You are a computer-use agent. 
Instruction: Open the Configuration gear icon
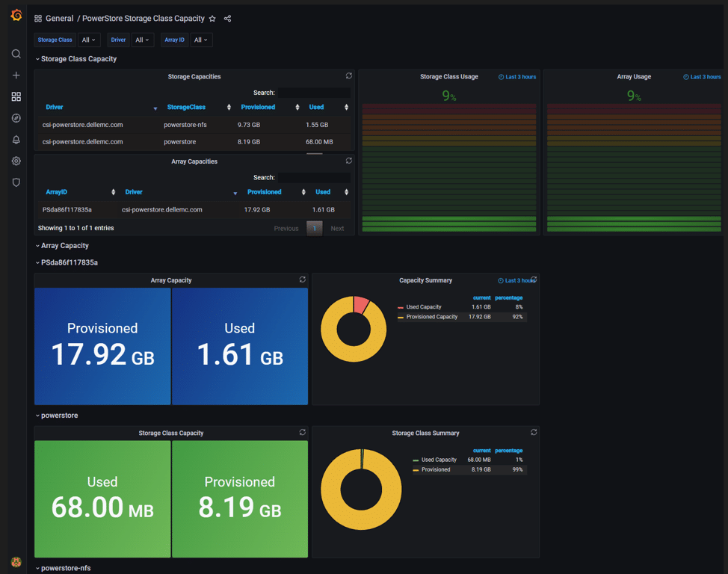(x=16, y=161)
